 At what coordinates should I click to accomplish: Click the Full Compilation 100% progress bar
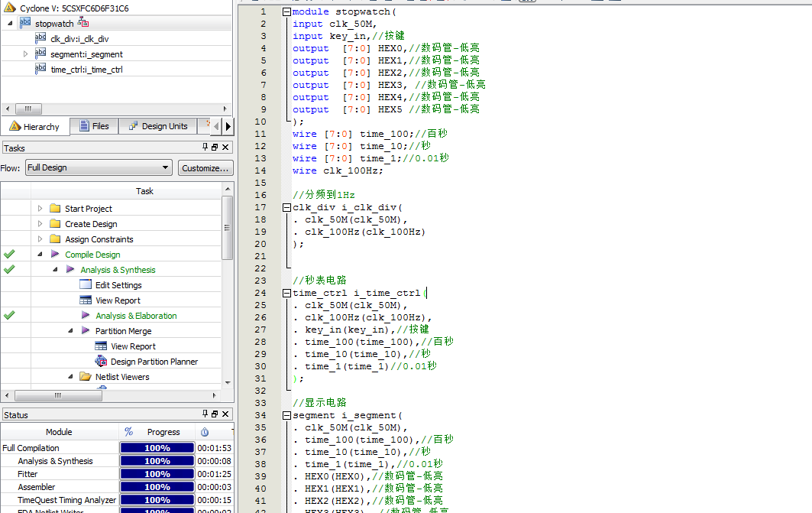157,448
